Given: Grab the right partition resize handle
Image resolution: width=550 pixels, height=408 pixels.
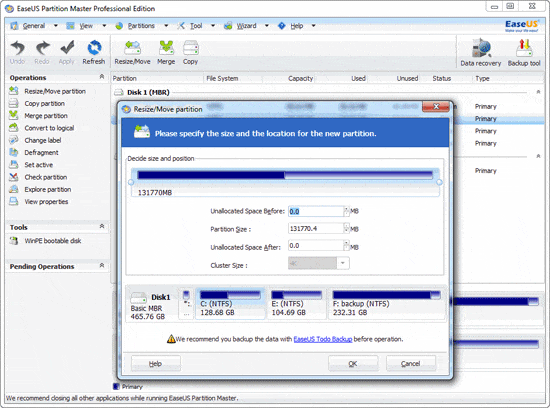Looking at the screenshot, I should (439, 182).
